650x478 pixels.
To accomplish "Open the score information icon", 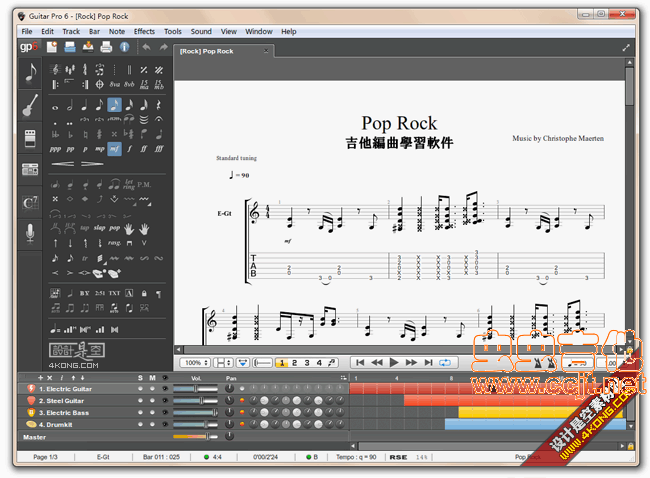I will tap(123, 47).
